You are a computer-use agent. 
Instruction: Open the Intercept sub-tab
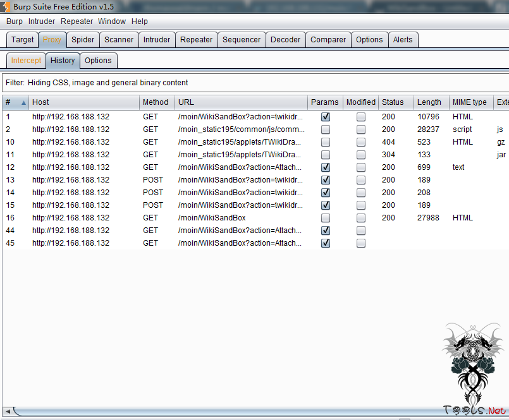[x=27, y=61]
